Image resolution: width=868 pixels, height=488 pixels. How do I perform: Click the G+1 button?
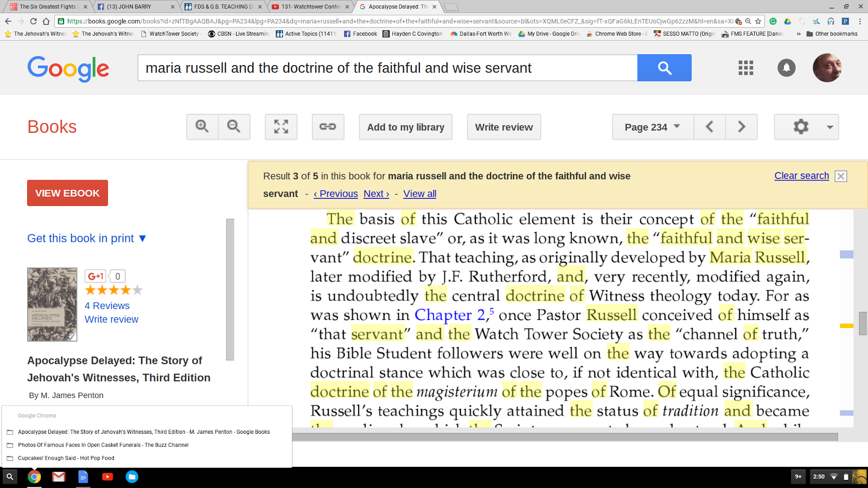coord(96,276)
